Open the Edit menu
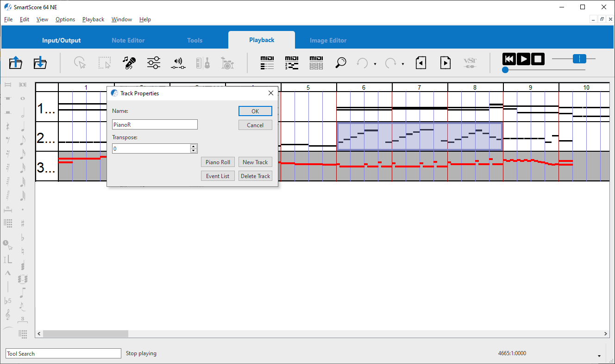 (25, 19)
